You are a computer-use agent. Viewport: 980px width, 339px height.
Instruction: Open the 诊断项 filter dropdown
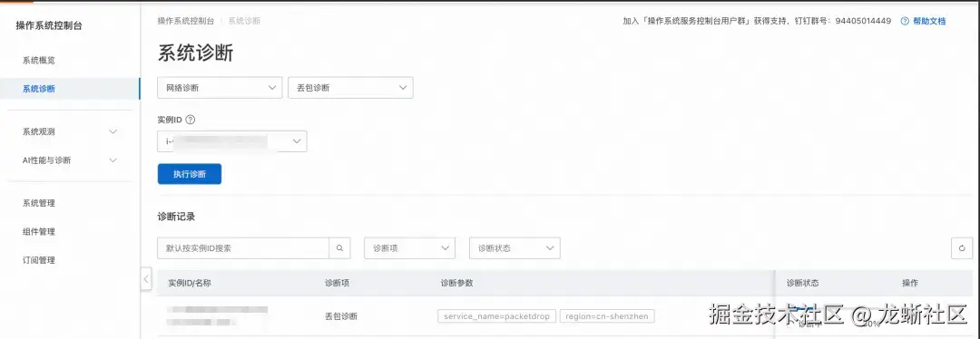point(410,247)
